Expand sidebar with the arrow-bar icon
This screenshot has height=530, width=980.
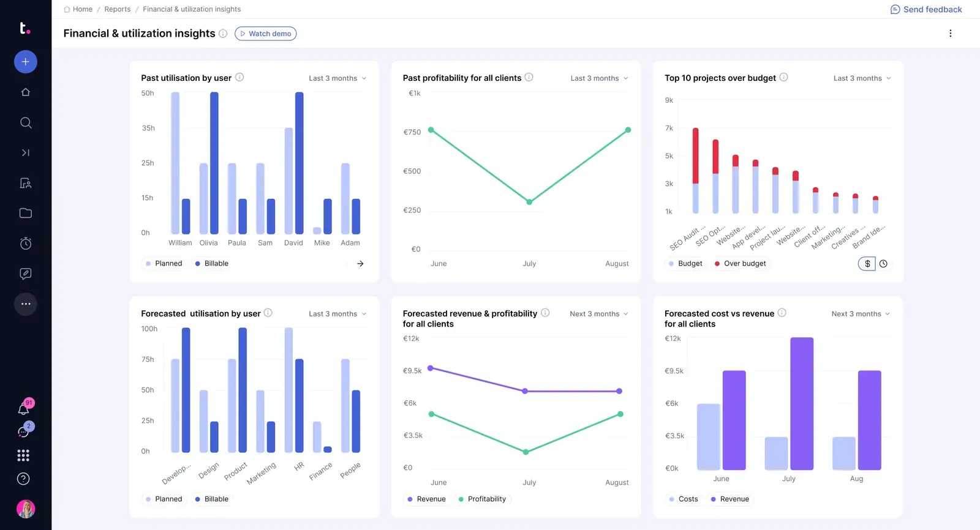[25, 152]
